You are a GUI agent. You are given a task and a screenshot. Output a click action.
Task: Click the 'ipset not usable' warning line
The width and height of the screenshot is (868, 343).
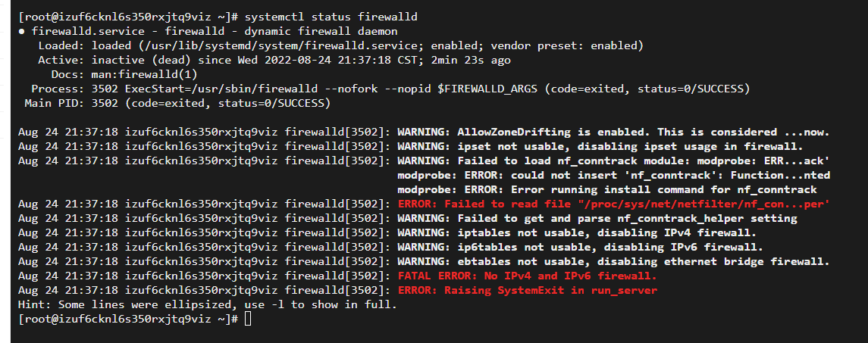coord(600,147)
